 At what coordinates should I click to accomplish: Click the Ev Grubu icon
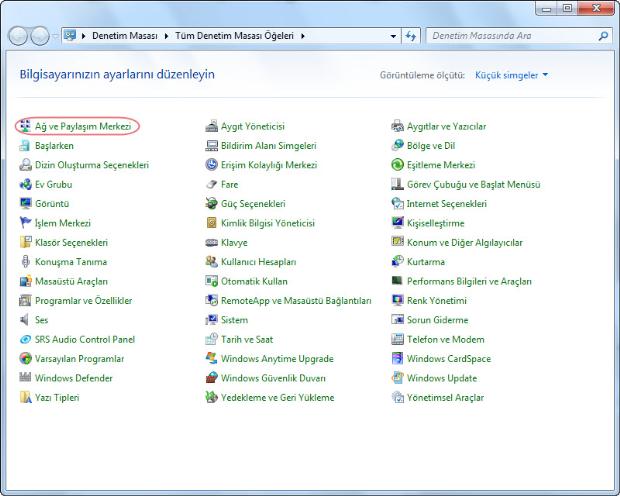pyautogui.click(x=25, y=184)
